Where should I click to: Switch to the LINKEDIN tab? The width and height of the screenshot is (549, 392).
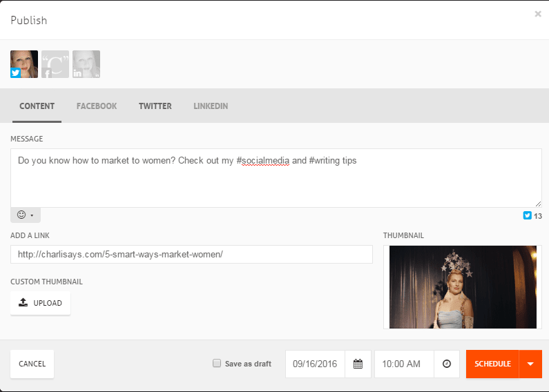(x=211, y=106)
